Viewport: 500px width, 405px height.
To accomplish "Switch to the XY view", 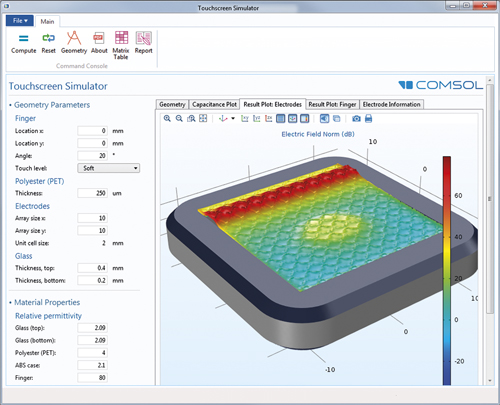I will tap(245, 118).
